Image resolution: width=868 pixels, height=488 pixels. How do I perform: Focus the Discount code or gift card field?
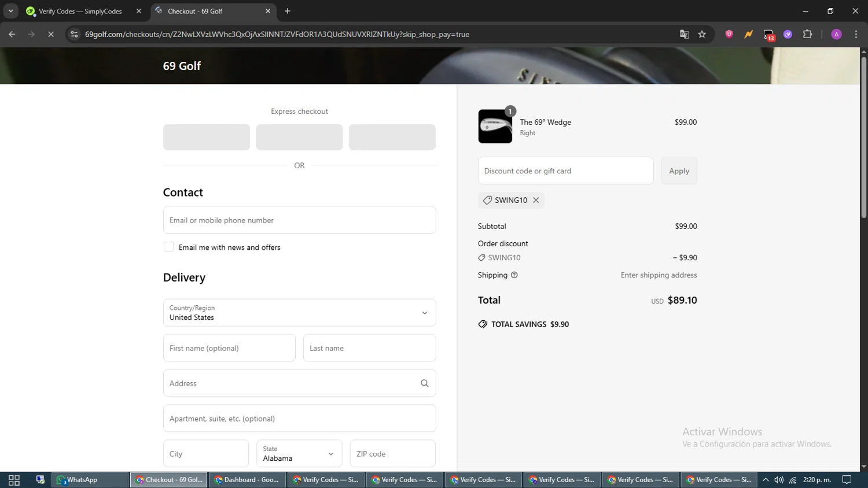coord(565,171)
